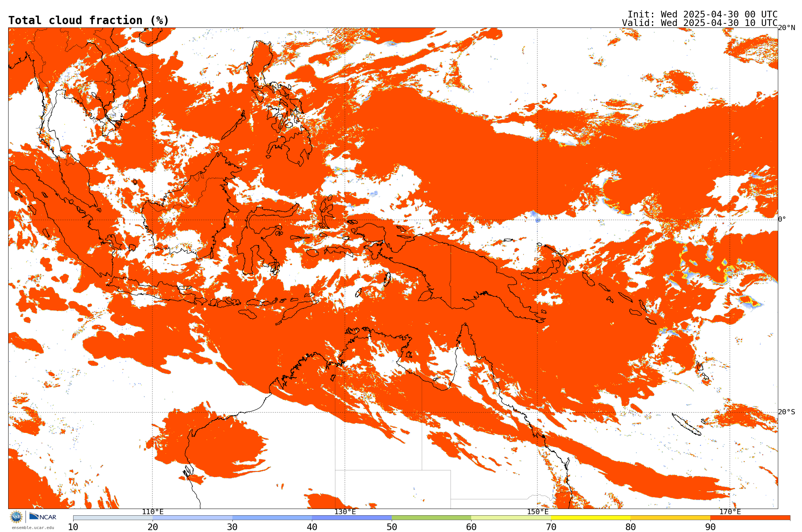Click the 60–70 pale yellow-green colorbar segment

(511, 518)
